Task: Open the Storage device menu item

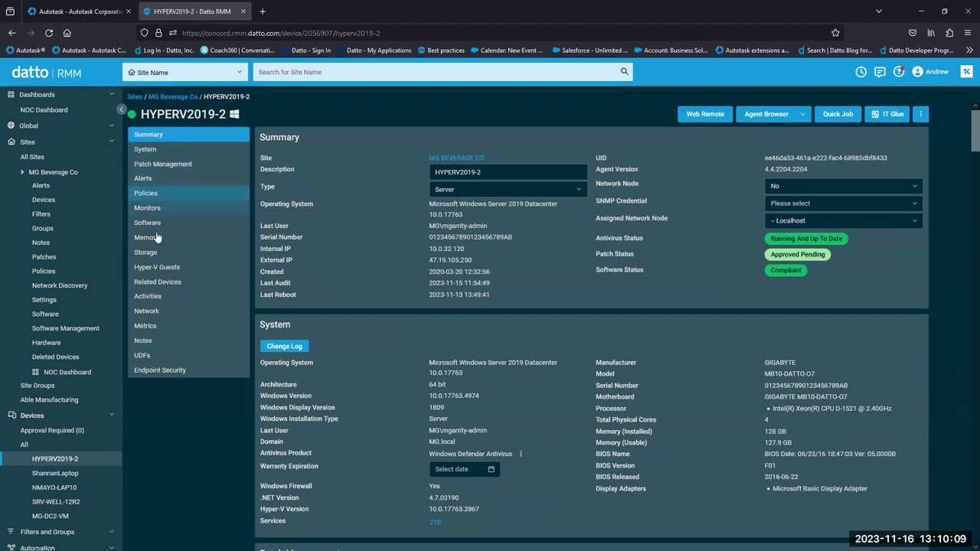Action: point(188,252)
